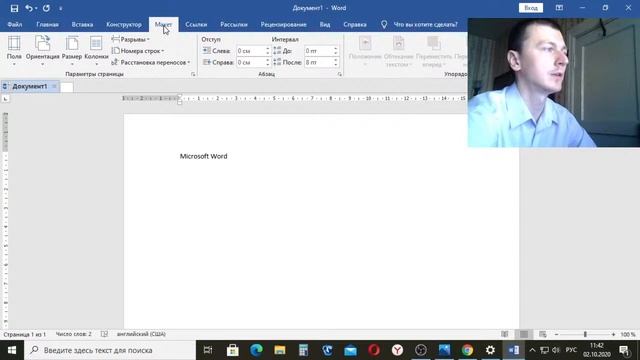
Task: Click the Windows taskbar search box
Action: click(110, 350)
